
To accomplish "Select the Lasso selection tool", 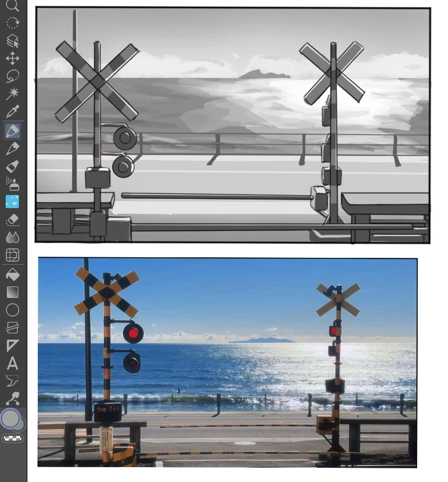I will pos(13,75).
